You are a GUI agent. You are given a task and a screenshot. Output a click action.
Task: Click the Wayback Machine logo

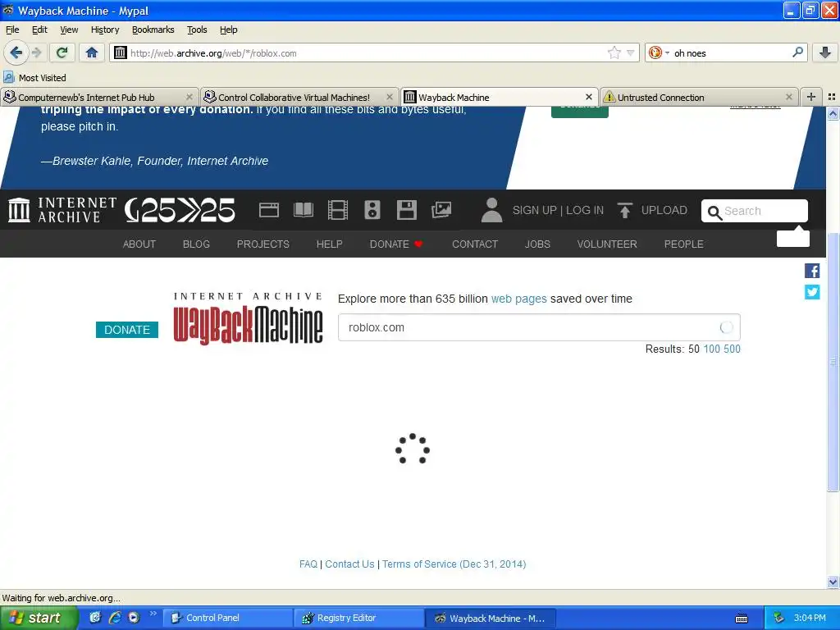[248, 318]
